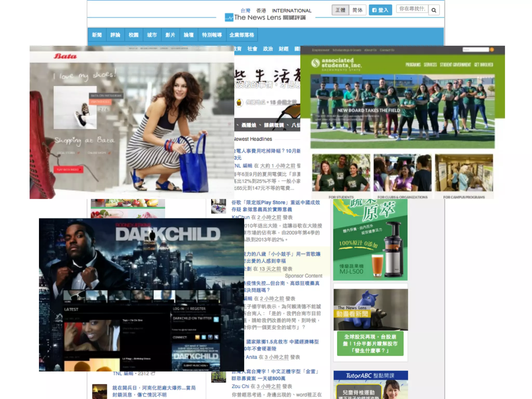The height and width of the screenshot is (399, 532).
Task: Click the orange search button on Associated Students
Action: point(492,50)
